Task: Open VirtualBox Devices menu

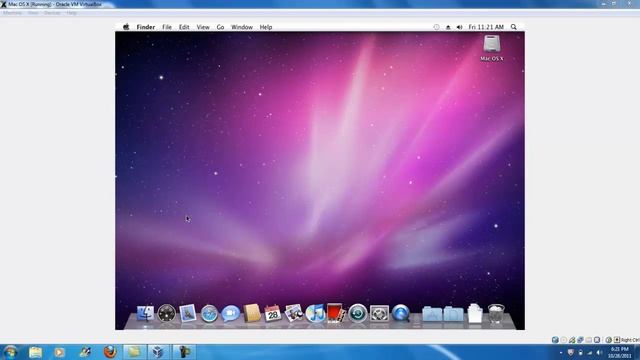Action: coord(52,13)
